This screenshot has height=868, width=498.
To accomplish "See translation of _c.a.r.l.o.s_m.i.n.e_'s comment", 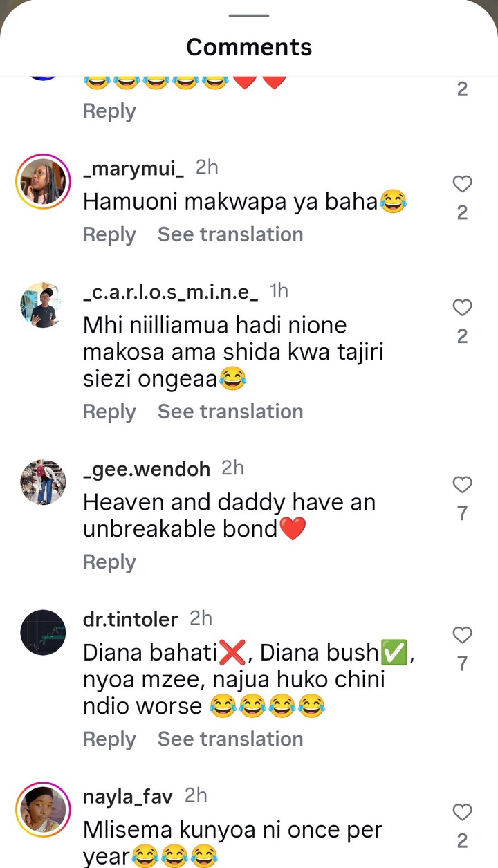I will tap(230, 412).
